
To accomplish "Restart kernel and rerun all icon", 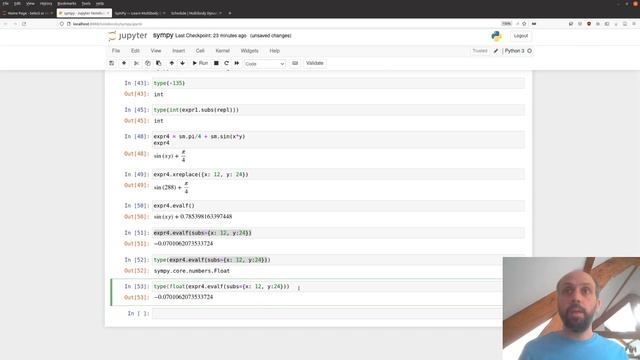I will click(x=237, y=63).
